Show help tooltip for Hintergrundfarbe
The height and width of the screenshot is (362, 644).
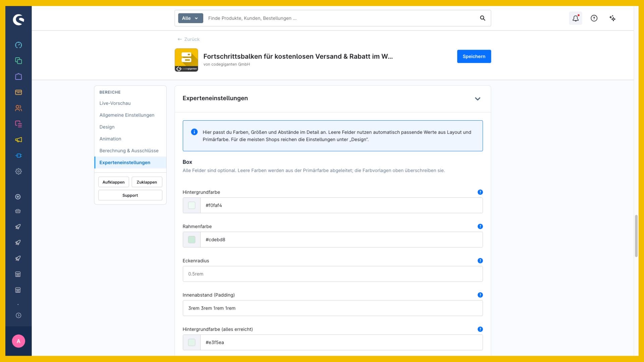pos(480,192)
